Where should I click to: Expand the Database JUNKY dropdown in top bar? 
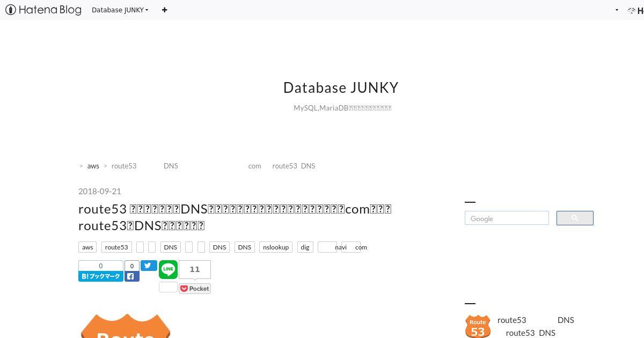pos(120,10)
